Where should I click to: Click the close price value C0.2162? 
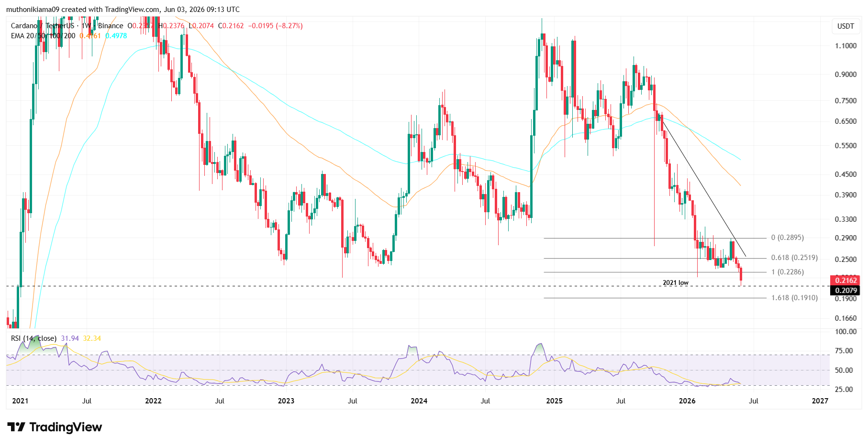coord(231,26)
